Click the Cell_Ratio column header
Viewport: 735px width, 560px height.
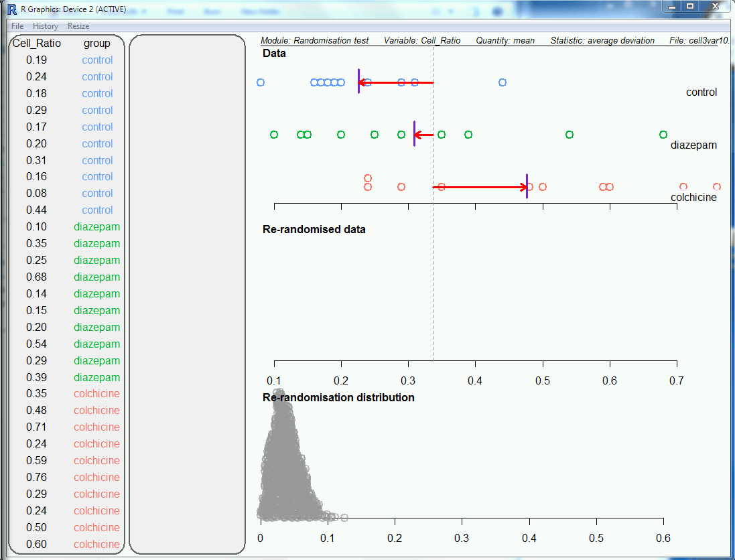pyautogui.click(x=37, y=44)
